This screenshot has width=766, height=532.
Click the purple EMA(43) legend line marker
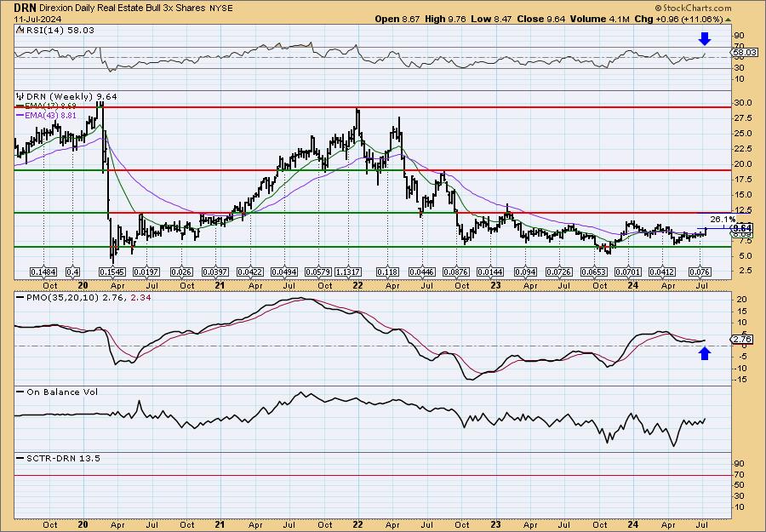tap(20, 115)
